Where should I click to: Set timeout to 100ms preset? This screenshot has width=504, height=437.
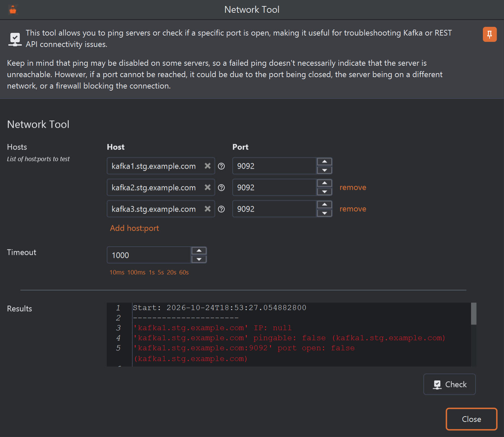point(136,272)
